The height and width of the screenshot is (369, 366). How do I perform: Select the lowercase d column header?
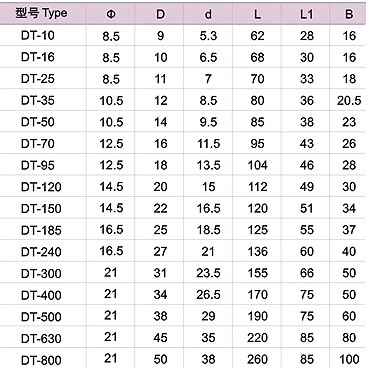coord(208,14)
